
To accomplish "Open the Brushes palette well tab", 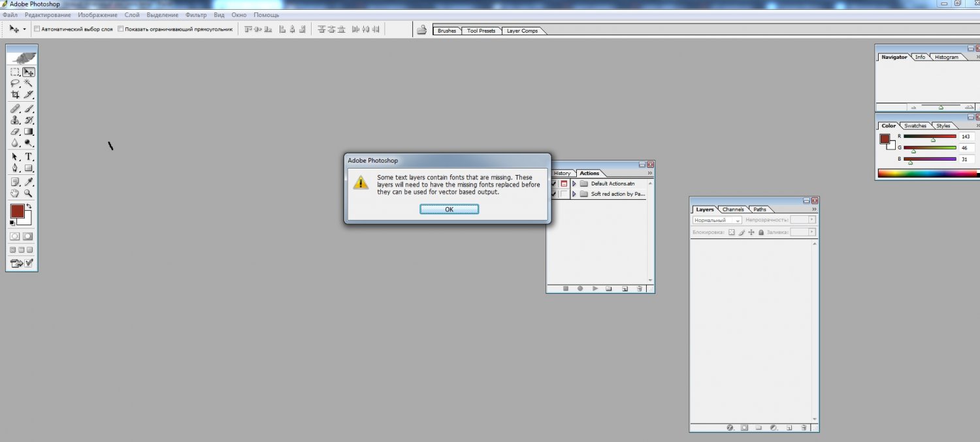I will click(447, 31).
